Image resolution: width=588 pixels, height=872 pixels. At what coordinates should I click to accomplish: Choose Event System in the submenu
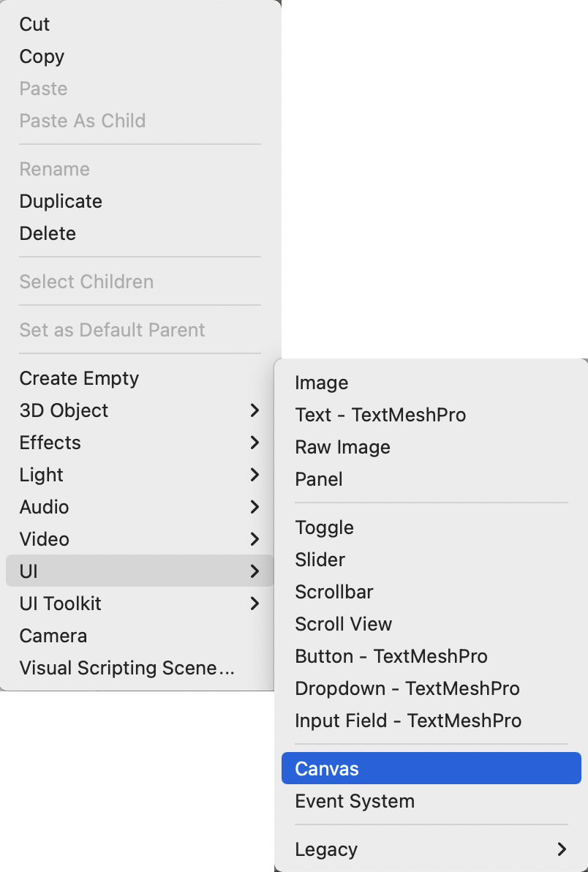click(355, 801)
